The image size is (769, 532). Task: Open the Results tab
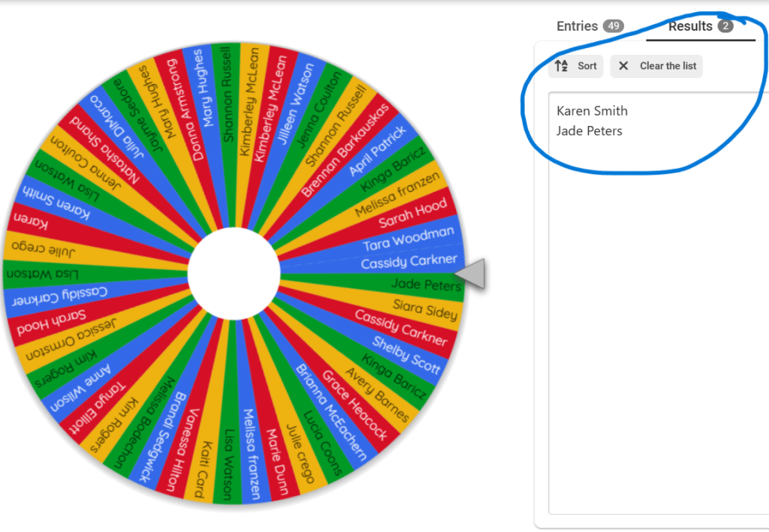point(690,26)
